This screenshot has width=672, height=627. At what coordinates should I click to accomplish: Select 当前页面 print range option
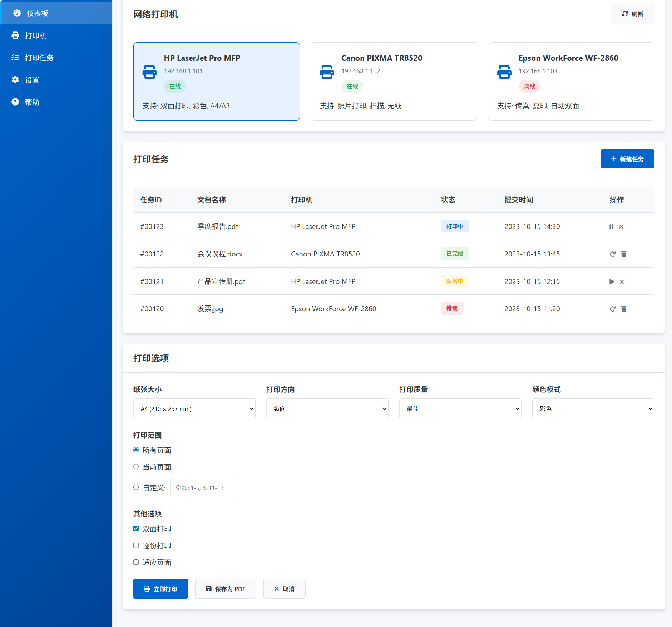point(136,467)
